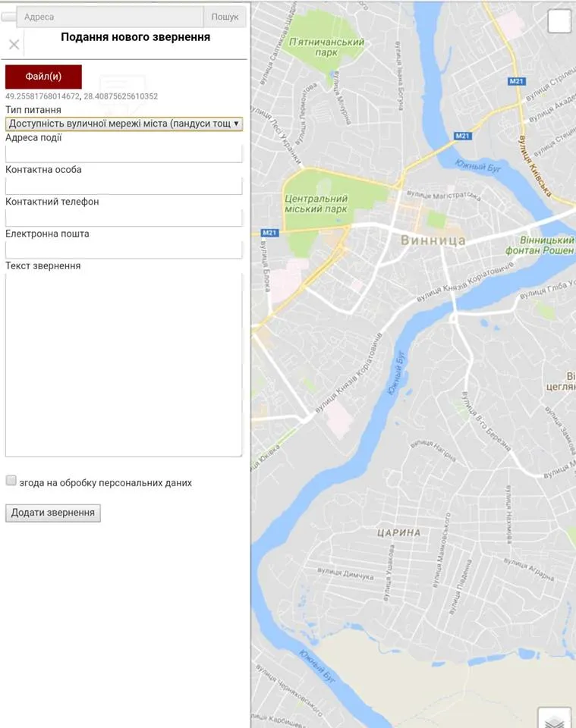Close the new appeal form panel
This screenshot has width=576, height=728.
pos(14,45)
